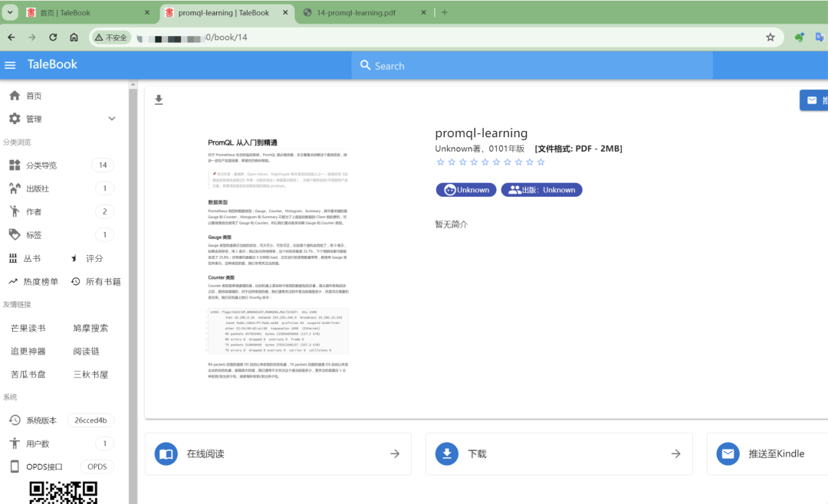The height and width of the screenshot is (504, 828).
Task: Reload the current page
Action: tap(53, 38)
